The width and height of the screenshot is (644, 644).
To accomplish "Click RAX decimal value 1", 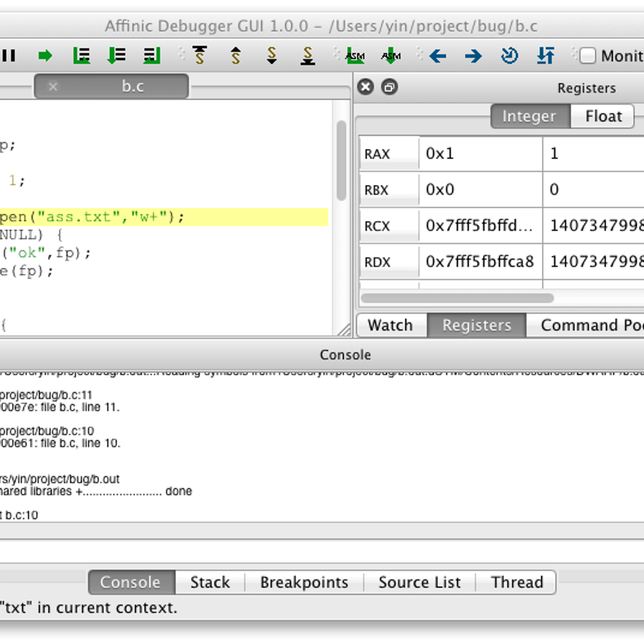I will 593,154.
